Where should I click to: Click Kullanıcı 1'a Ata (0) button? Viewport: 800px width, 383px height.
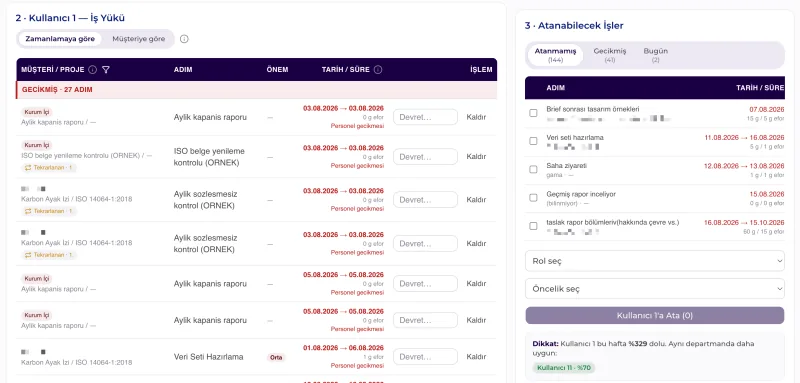(655, 316)
